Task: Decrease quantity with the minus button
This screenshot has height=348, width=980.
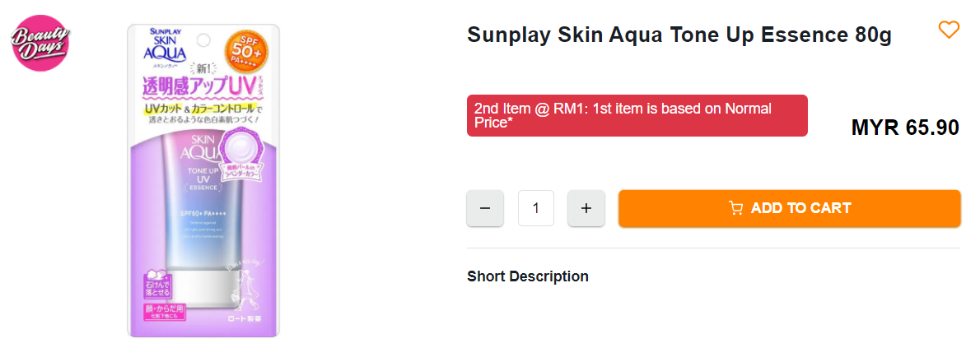Action: [485, 208]
